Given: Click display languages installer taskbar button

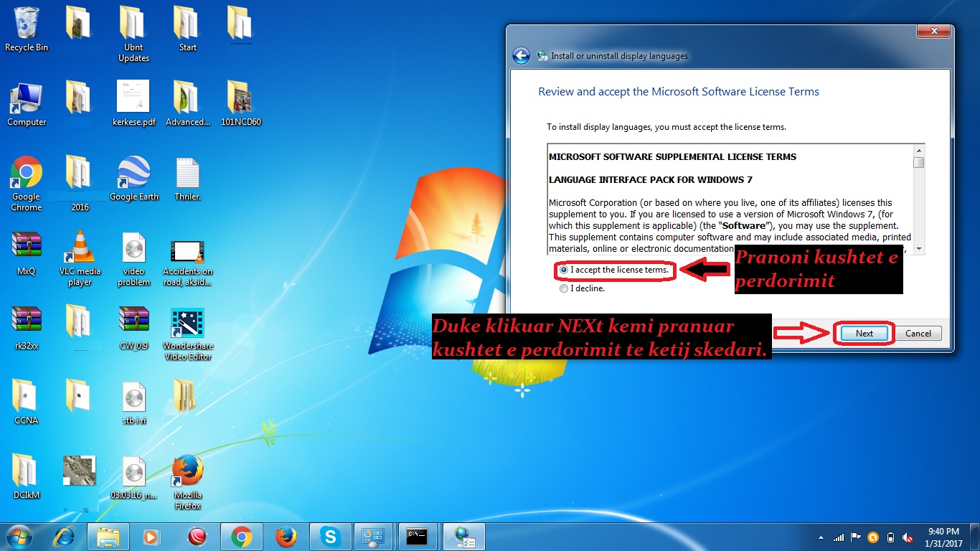Looking at the screenshot, I should click(x=463, y=537).
